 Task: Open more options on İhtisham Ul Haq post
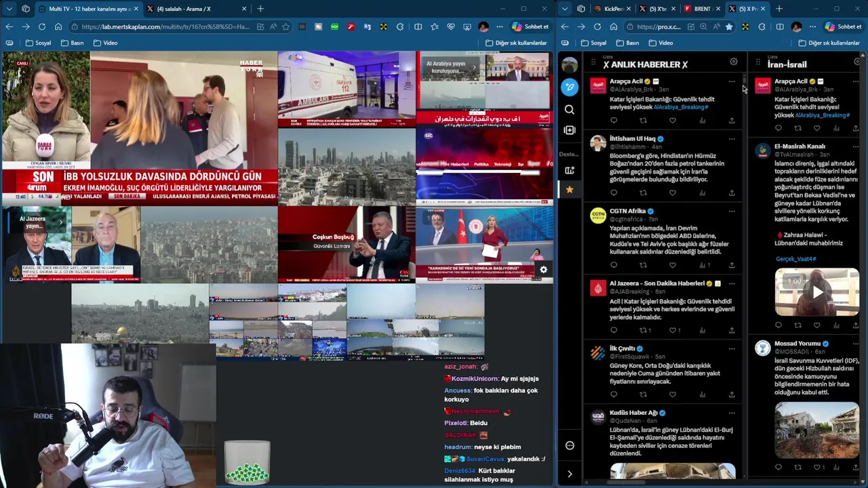[x=732, y=138]
